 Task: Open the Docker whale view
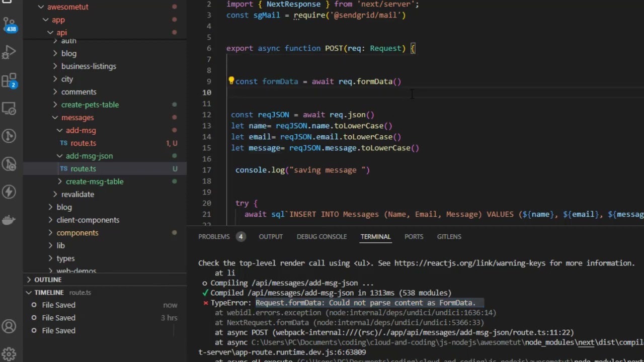pos(9,220)
